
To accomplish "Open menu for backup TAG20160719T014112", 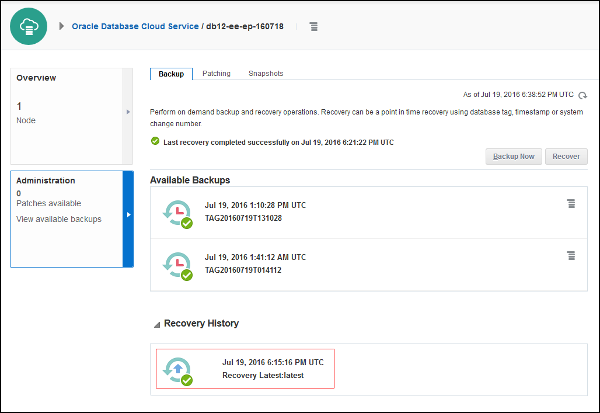I will 571,255.
